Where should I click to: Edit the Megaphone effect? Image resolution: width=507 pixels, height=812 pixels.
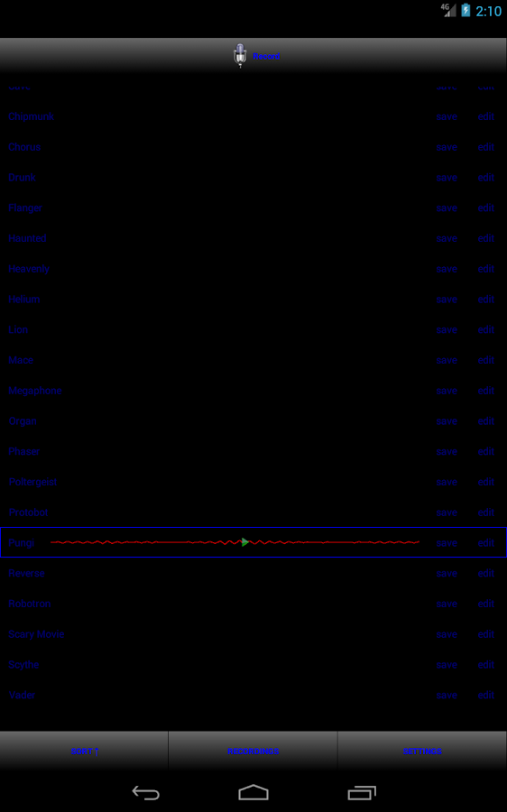(x=485, y=391)
